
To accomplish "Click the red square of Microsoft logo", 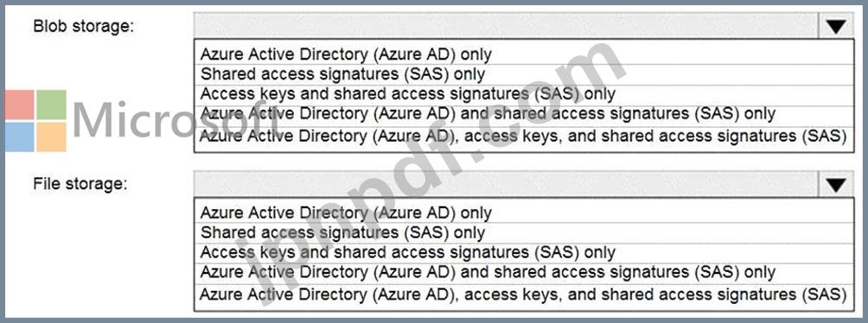I will [20, 104].
